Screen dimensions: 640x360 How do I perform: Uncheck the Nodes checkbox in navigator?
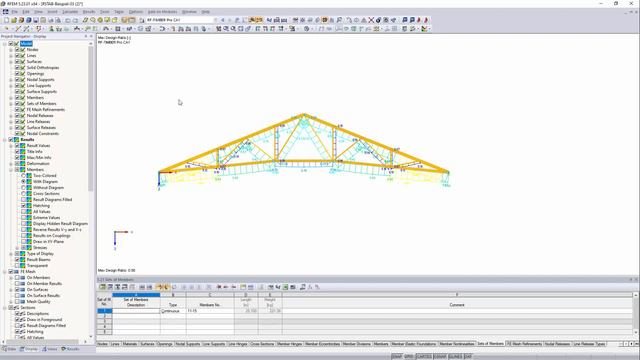point(18,50)
